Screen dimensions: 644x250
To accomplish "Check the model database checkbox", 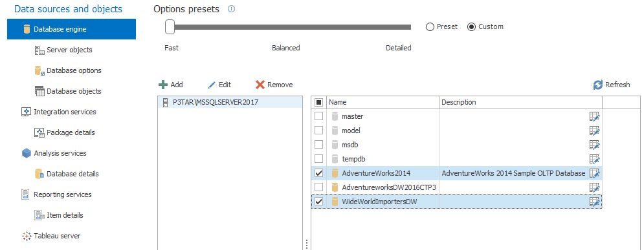I will pyautogui.click(x=318, y=130).
